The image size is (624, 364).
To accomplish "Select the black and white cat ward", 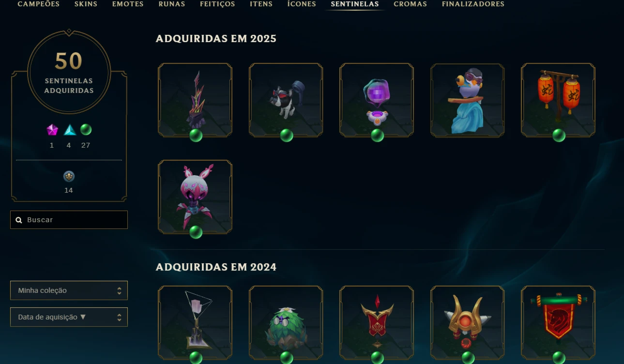I will tap(286, 100).
